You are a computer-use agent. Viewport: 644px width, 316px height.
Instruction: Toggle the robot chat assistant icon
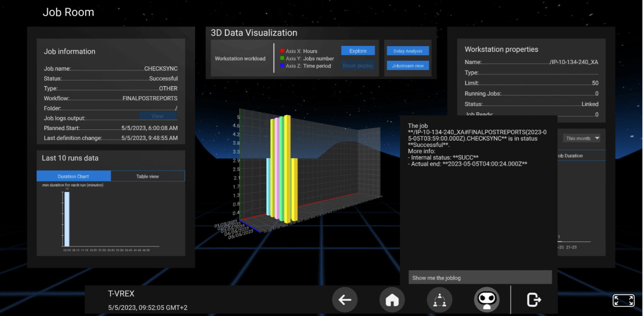coord(487,300)
